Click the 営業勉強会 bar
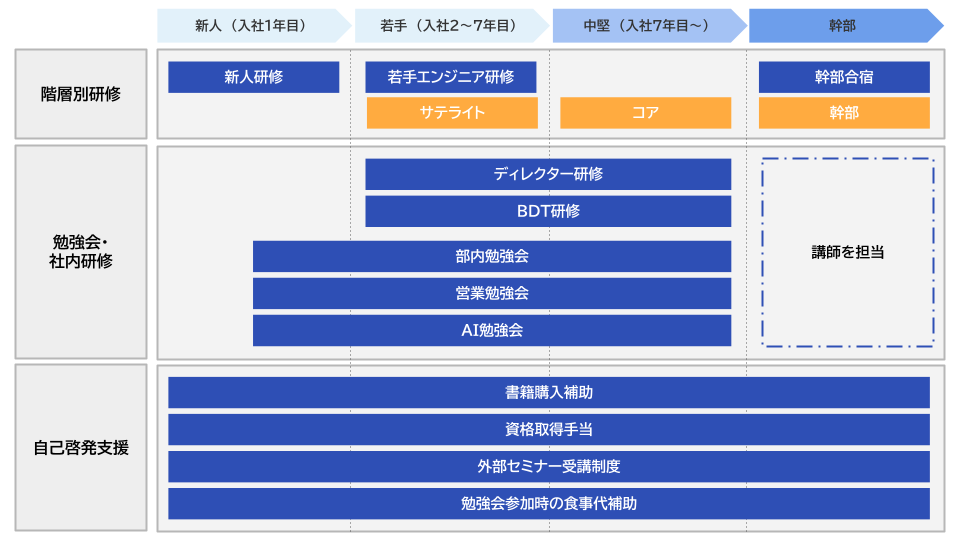960x540 pixels. [x=492, y=293]
